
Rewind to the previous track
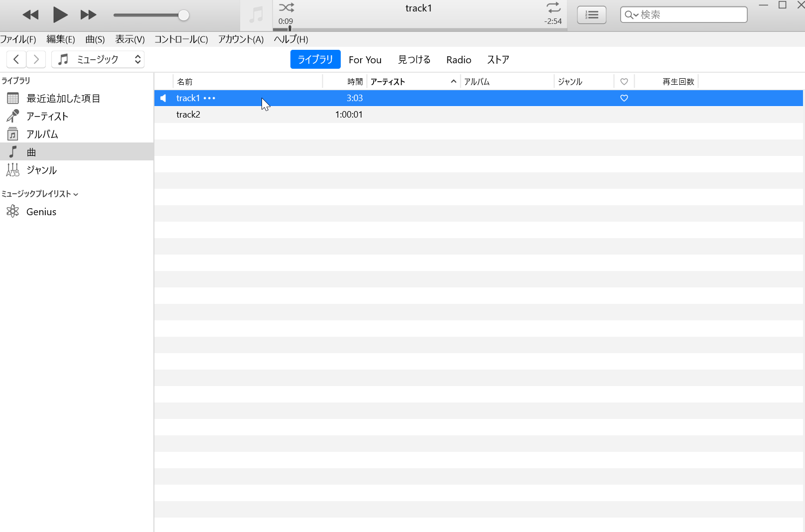point(30,15)
